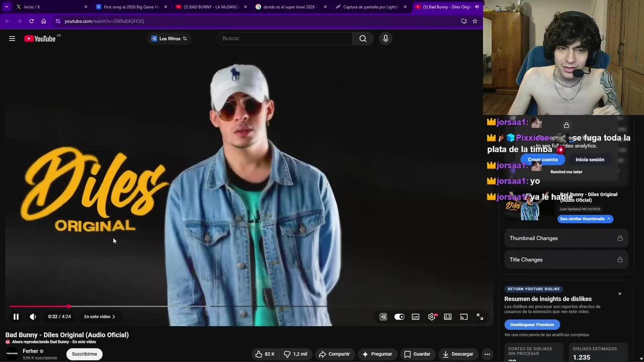644x362 pixels.
Task: Click the 'Inicia sesión' link
Action: point(590,159)
